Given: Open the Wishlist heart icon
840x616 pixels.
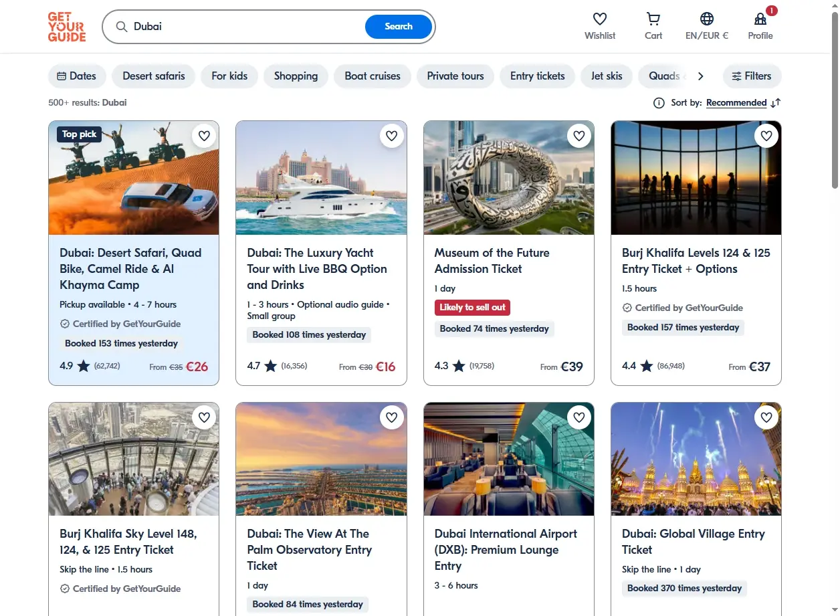Looking at the screenshot, I should [600, 19].
